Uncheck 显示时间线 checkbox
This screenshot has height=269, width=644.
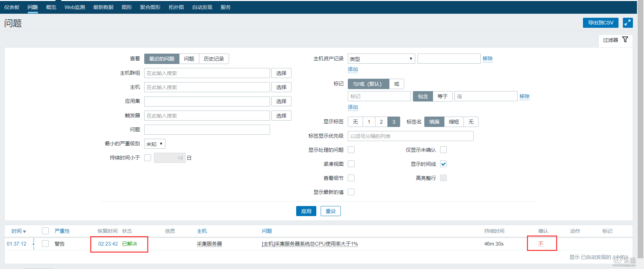[x=443, y=164]
